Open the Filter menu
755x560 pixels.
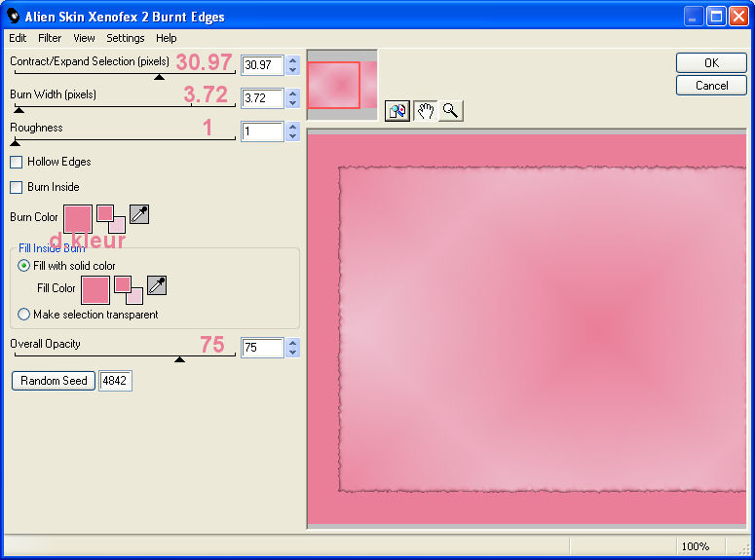[50, 38]
